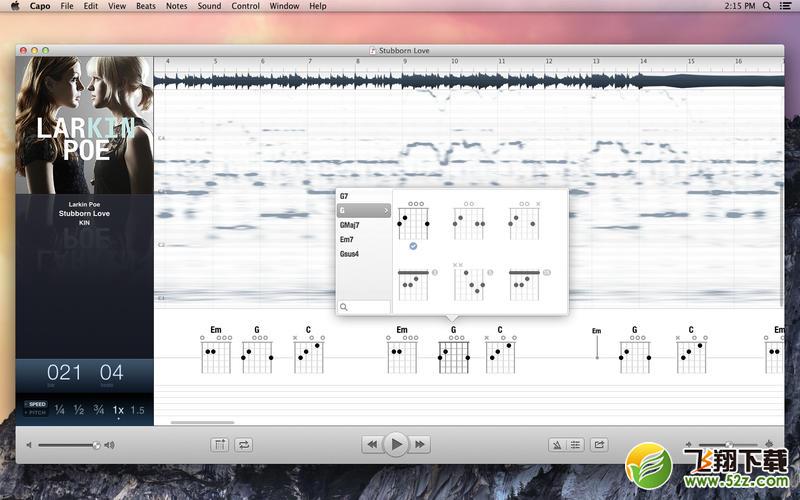Adjust the zoom slider at bottom right

[x=729, y=444]
